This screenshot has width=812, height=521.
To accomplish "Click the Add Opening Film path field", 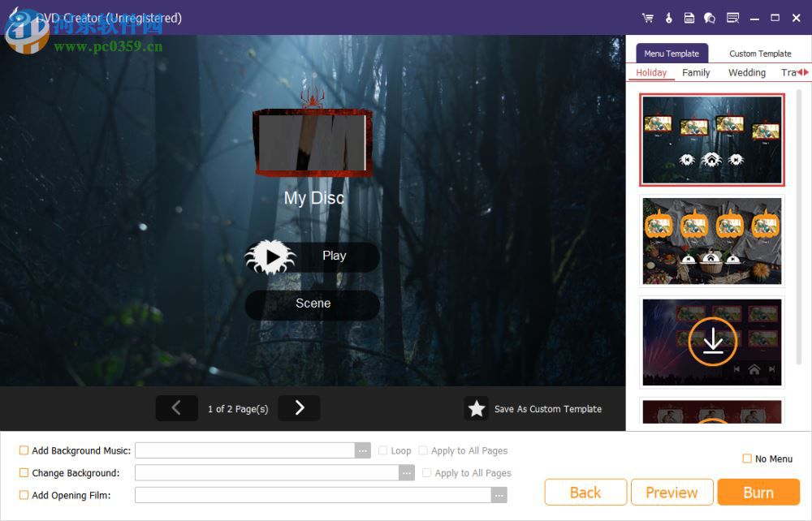I will (313, 495).
